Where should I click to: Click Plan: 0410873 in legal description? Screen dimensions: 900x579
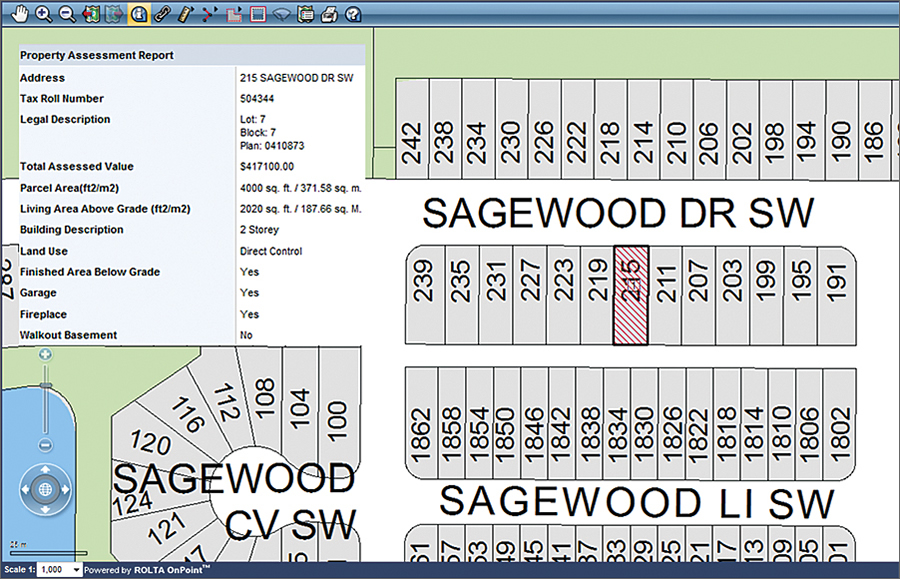tap(272, 146)
